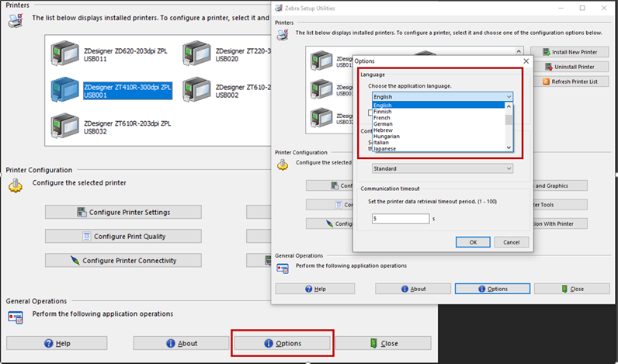Click Configure Printer Connectivity in large background window

pyautogui.click(x=123, y=261)
